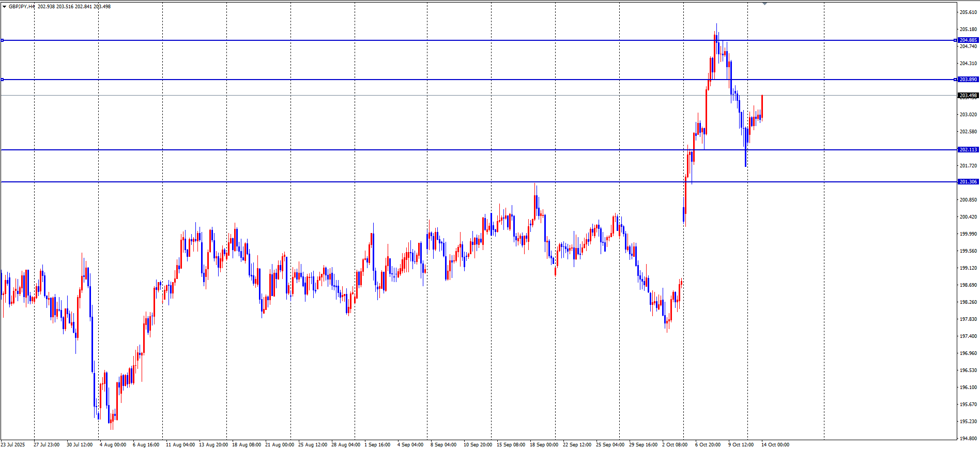Click the 199.990 value on price scale

click(x=968, y=234)
